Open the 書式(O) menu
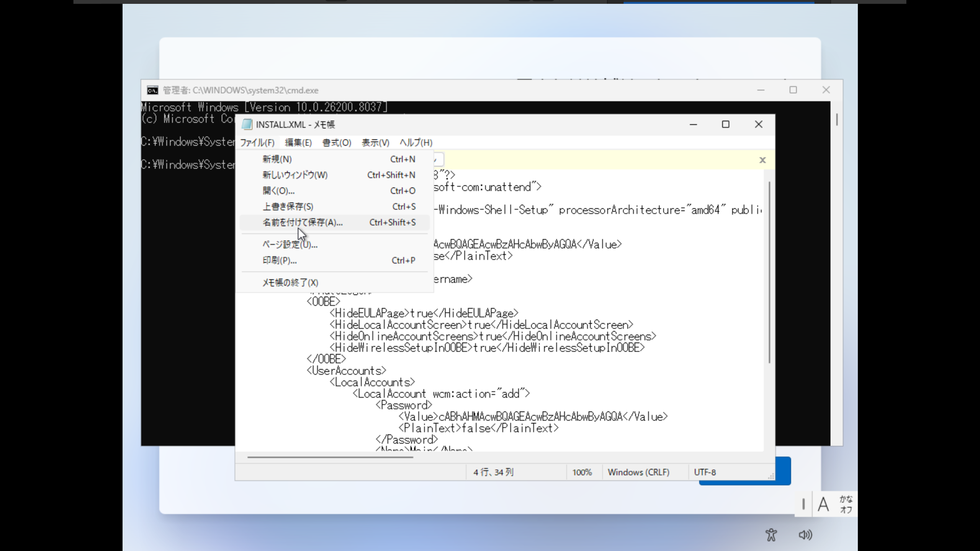980x551 pixels. 337,143
